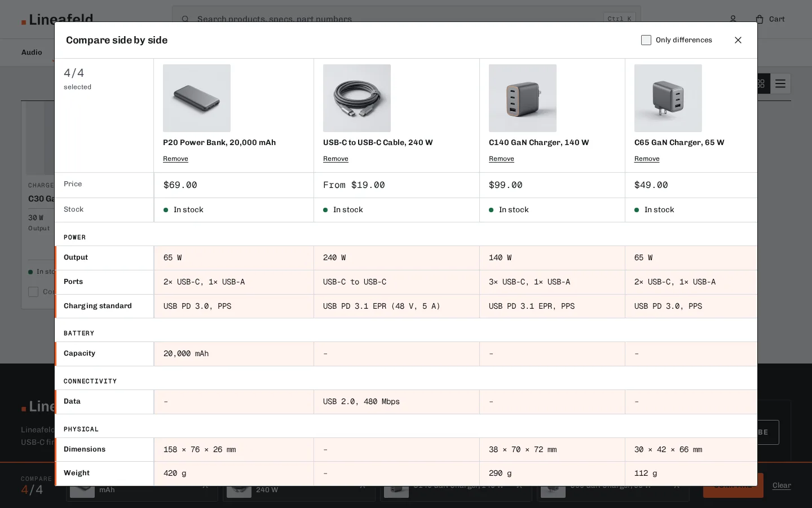Select the 420 g weight cell
The height and width of the screenshot is (508, 812).
234,474
